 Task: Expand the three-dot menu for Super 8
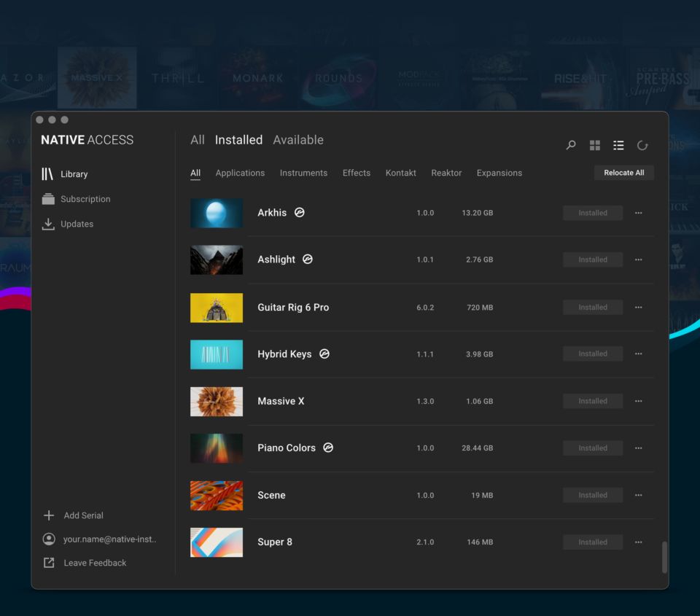639,542
